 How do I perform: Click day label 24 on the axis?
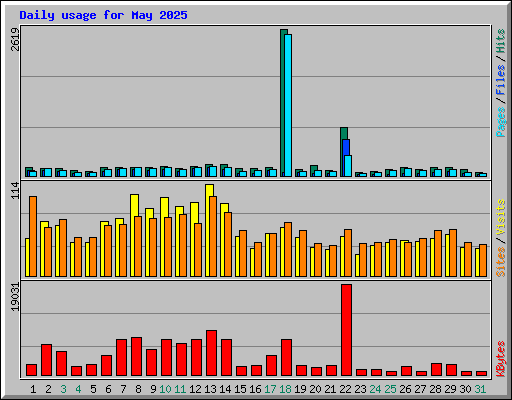pyautogui.click(x=375, y=389)
